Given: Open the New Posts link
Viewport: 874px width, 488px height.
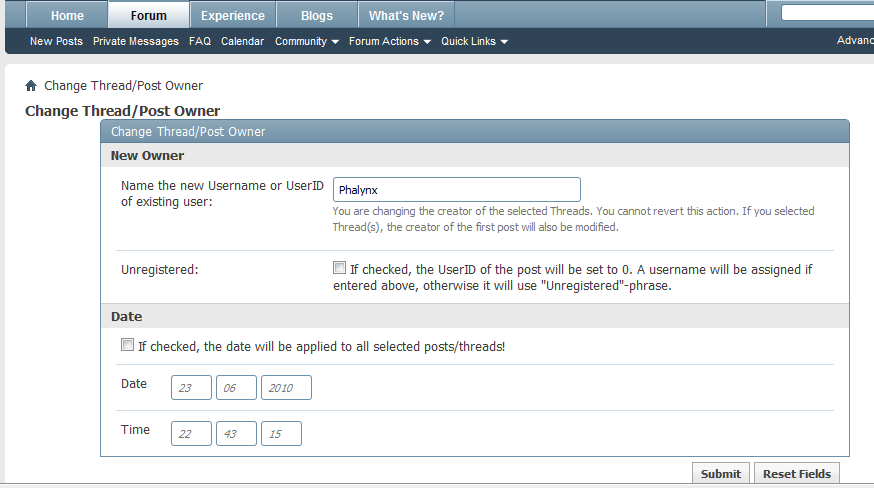Looking at the screenshot, I should pos(56,42).
